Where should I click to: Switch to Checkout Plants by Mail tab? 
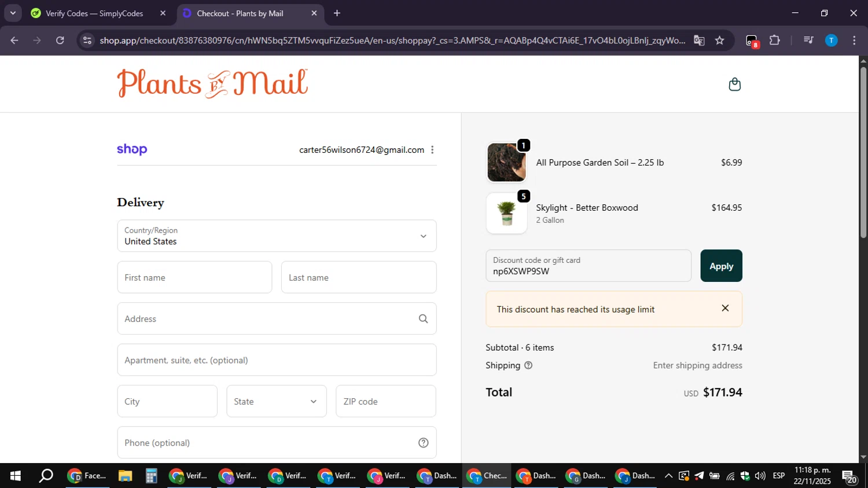tap(251, 13)
